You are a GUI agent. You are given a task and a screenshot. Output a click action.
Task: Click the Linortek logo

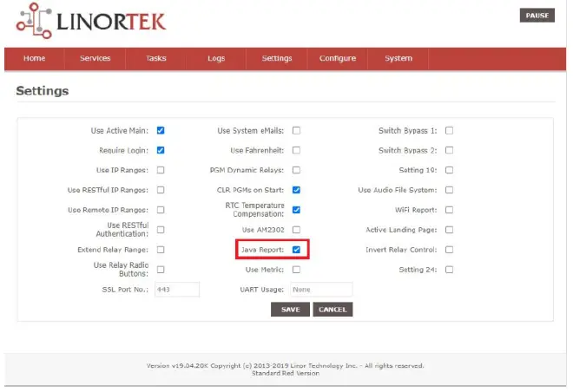click(91, 21)
